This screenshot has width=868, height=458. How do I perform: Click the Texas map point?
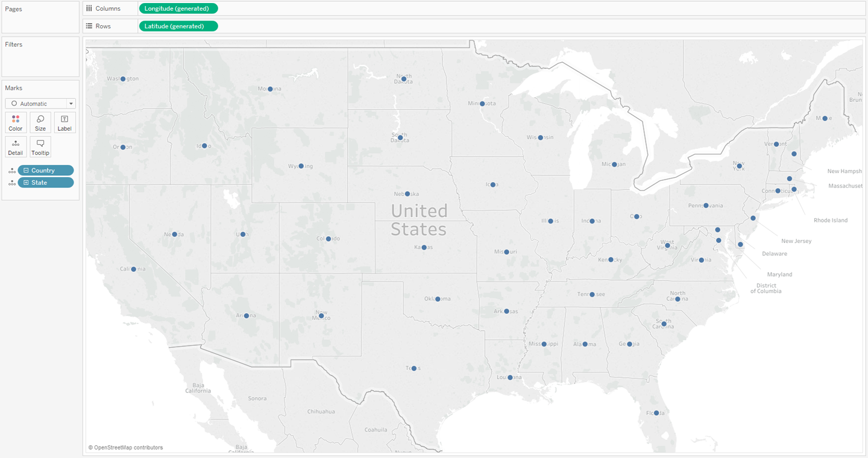(x=414, y=368)
